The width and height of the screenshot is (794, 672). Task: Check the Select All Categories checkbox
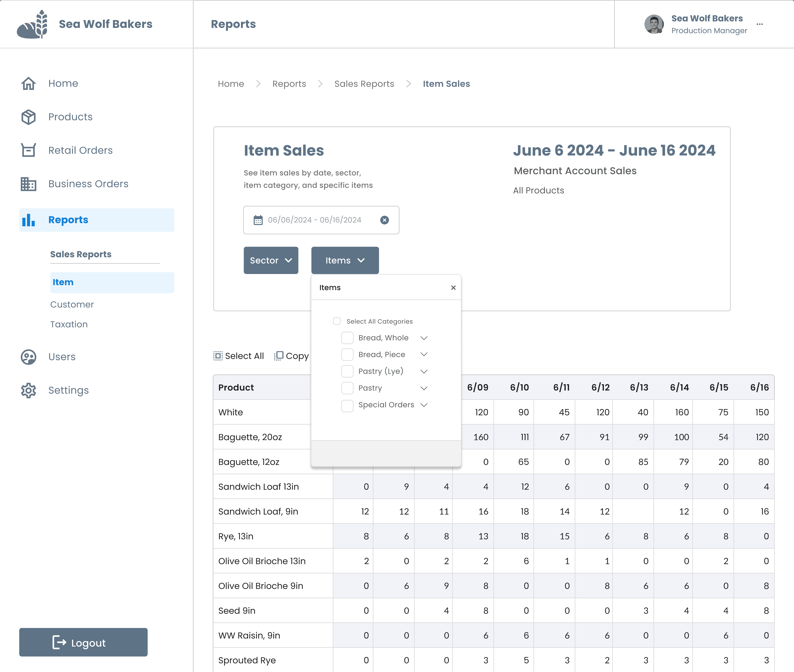tap(337, 321)
